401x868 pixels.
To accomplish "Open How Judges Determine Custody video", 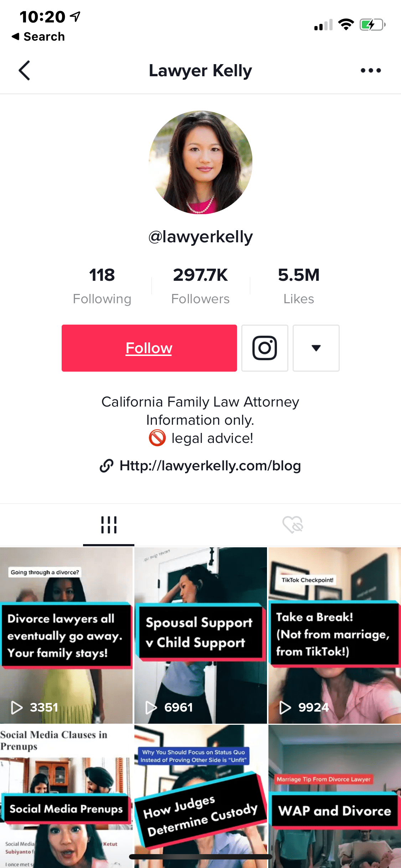I will coord(201,796).
